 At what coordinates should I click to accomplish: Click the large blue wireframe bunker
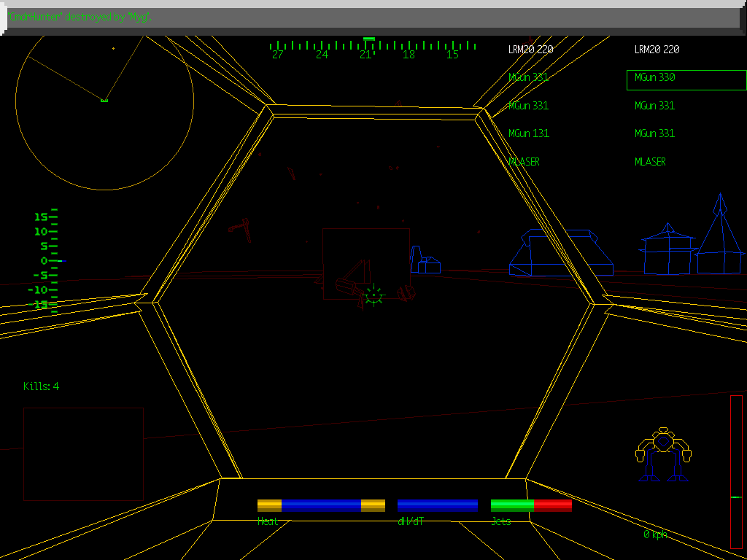[x=560, y=253]
